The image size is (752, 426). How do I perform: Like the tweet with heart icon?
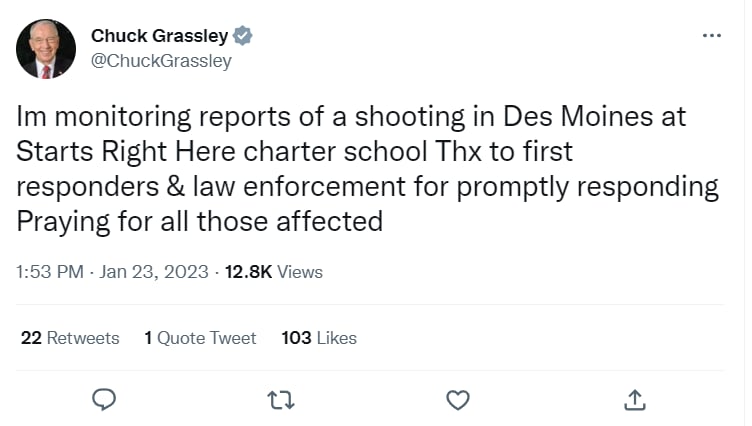click(x=458, y=400)
